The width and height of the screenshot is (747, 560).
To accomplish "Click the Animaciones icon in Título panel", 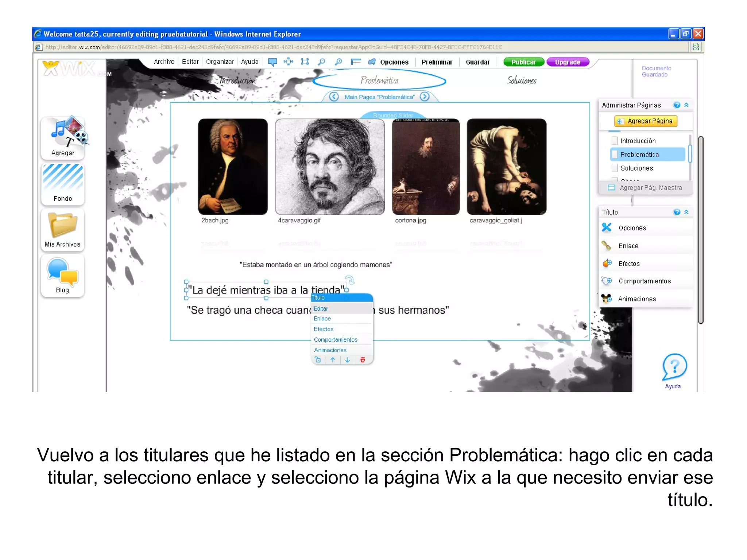I will coord(607,299).
